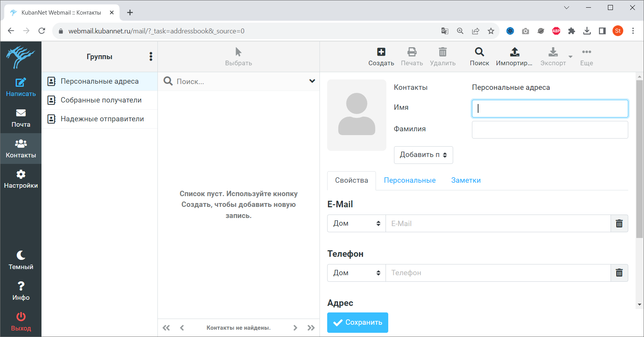Image resolution: width=644 pixels, height=337 pixels.
Task: Open the extensions puzzle icon
Action: (x=571, y=31)
